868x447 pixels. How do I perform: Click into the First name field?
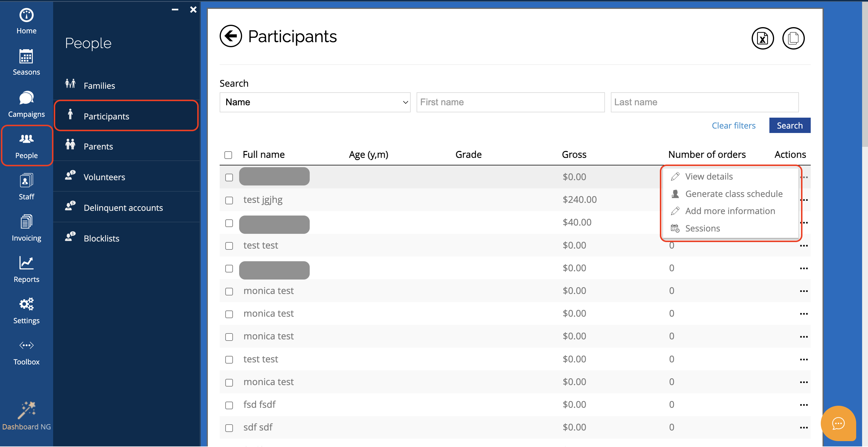click(x=510, y=102)
